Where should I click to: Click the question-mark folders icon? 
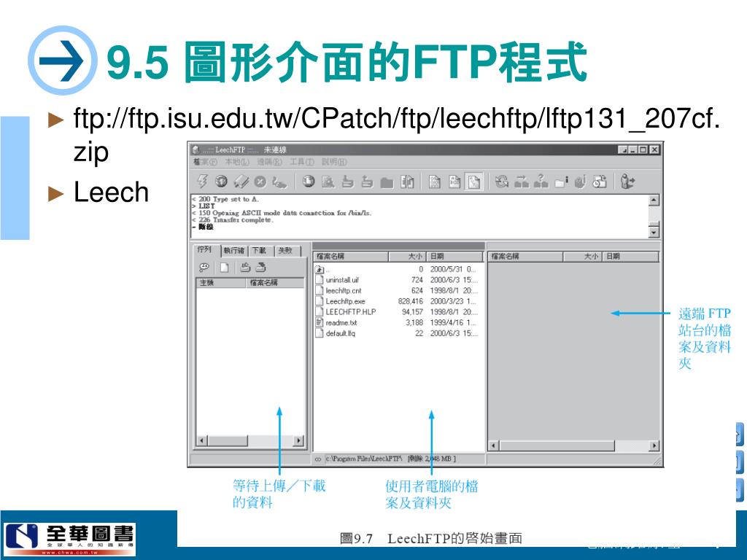tap(541, 182)
